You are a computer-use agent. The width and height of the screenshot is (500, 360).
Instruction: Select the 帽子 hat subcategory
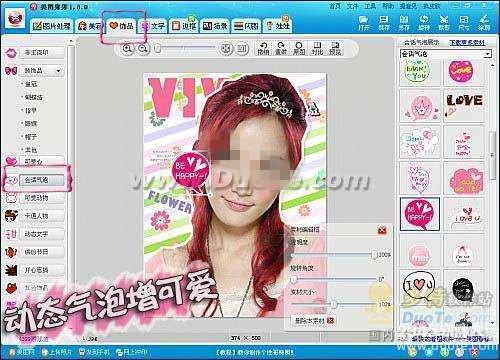click(x=31, y=137)
